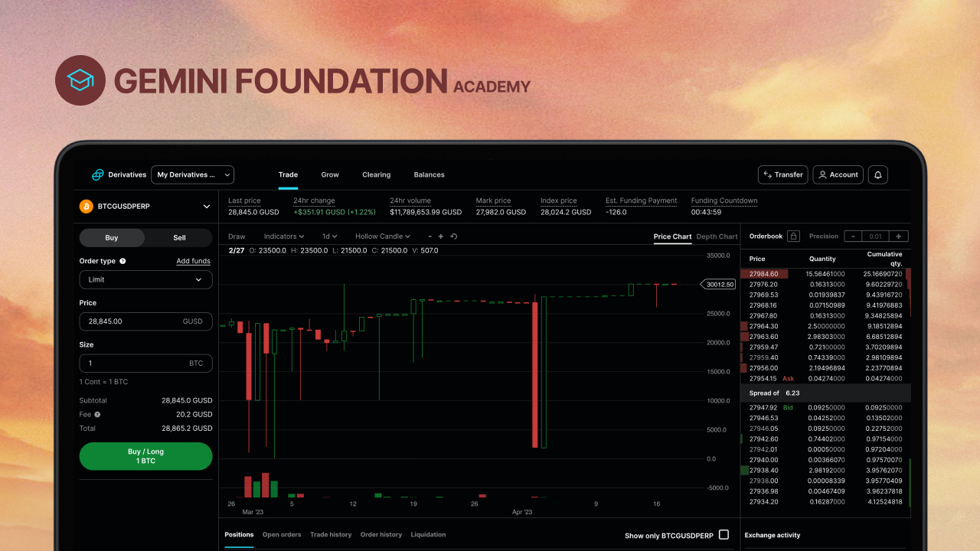Go to the Trade tab
This screenshot has width=980, height=551.
pos(288,174)
